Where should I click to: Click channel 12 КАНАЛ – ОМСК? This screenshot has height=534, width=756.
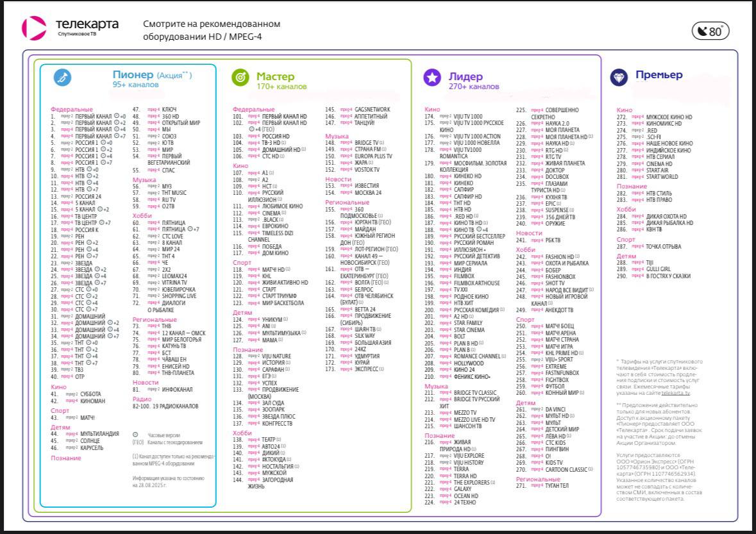(183, 333)
